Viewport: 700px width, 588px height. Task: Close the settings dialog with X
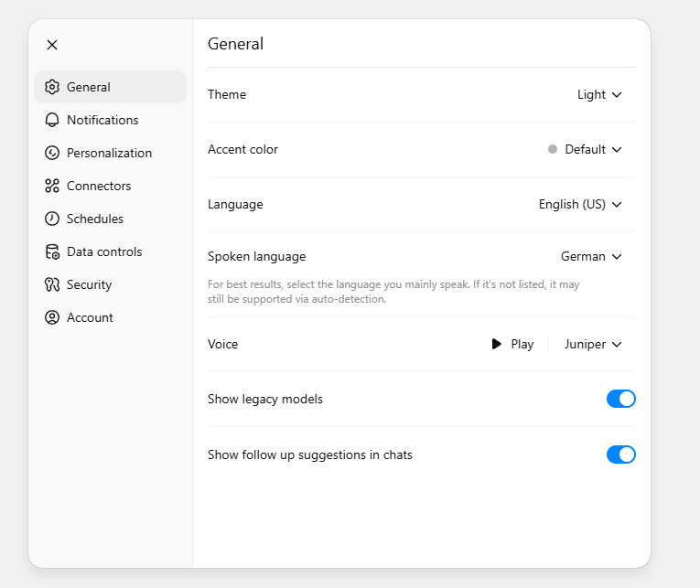coord(52,45)
